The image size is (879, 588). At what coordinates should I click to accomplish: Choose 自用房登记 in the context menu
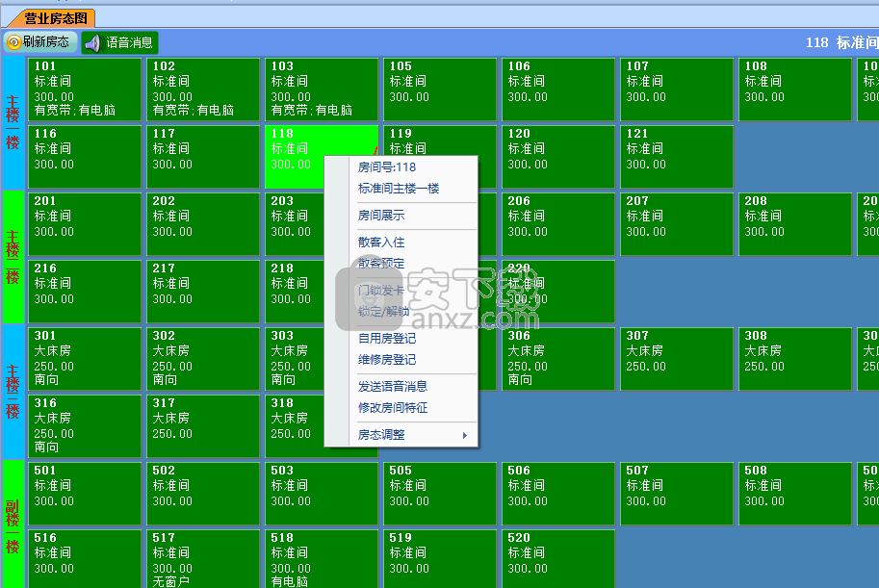tap(387, 339)
